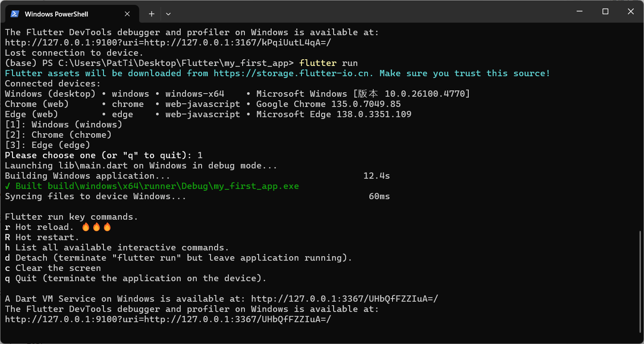Image resolution: width=644 pixels, height=344 pixels.
Task: Click the 'q Quit' command line
Action: pyautogui.click(x=136, y=278)
